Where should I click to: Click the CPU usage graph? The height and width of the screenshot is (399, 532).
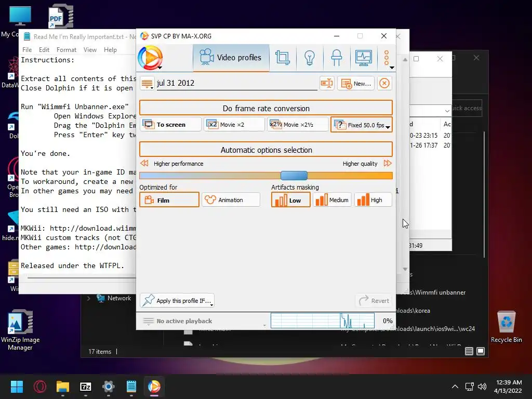point(322,321)
